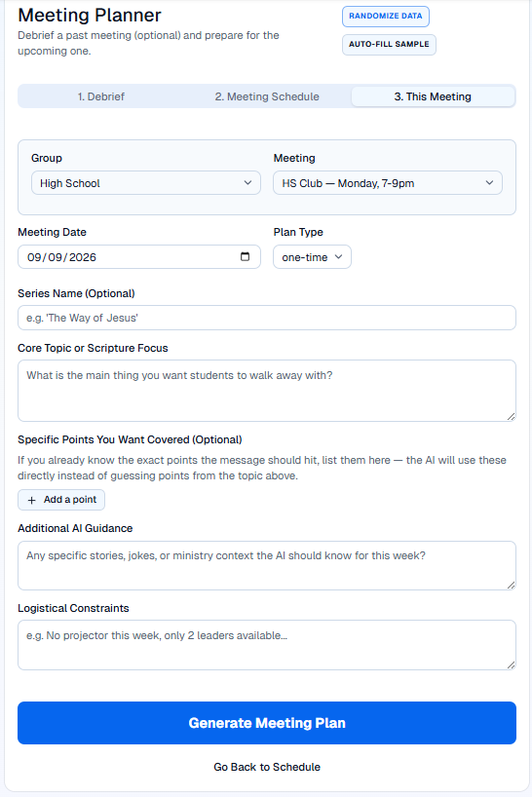Click the Series Name input field
Viewport: 532px width, 797px height.
pos(267,318)
